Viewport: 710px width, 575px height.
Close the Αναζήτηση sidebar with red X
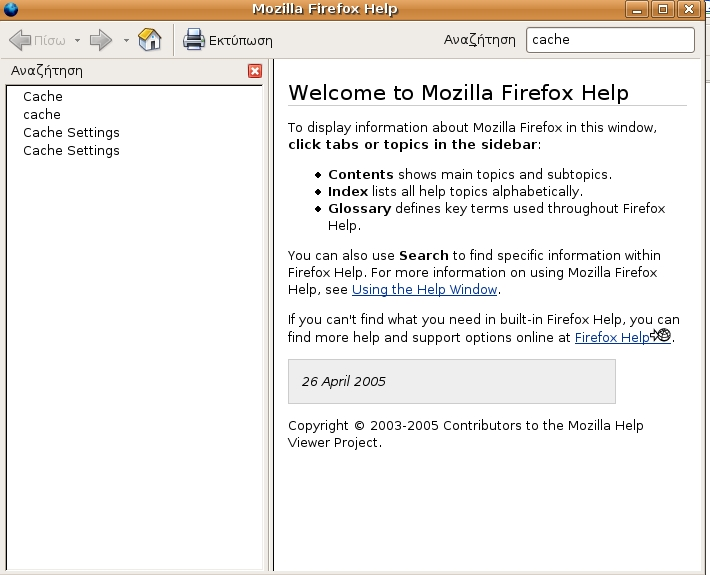pos(255,71)
